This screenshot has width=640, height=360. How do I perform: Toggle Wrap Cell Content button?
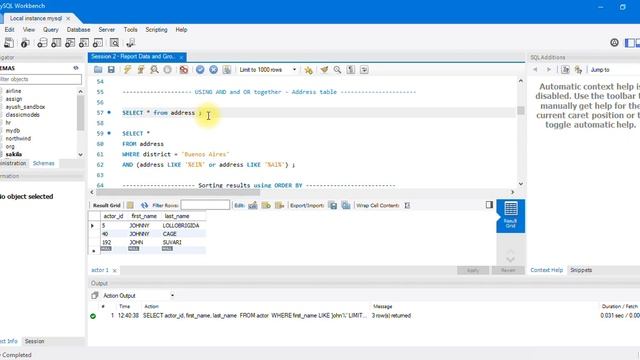(x=407, y=205)
